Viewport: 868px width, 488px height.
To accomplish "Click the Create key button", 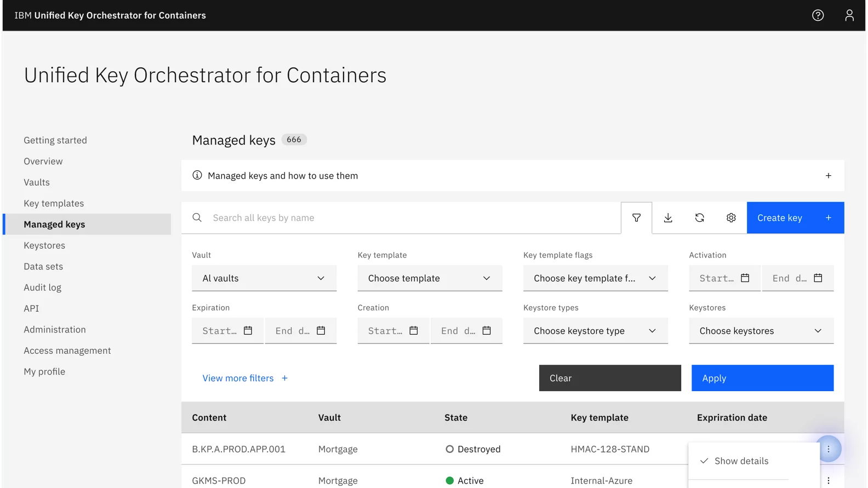I will coord(795,218).
